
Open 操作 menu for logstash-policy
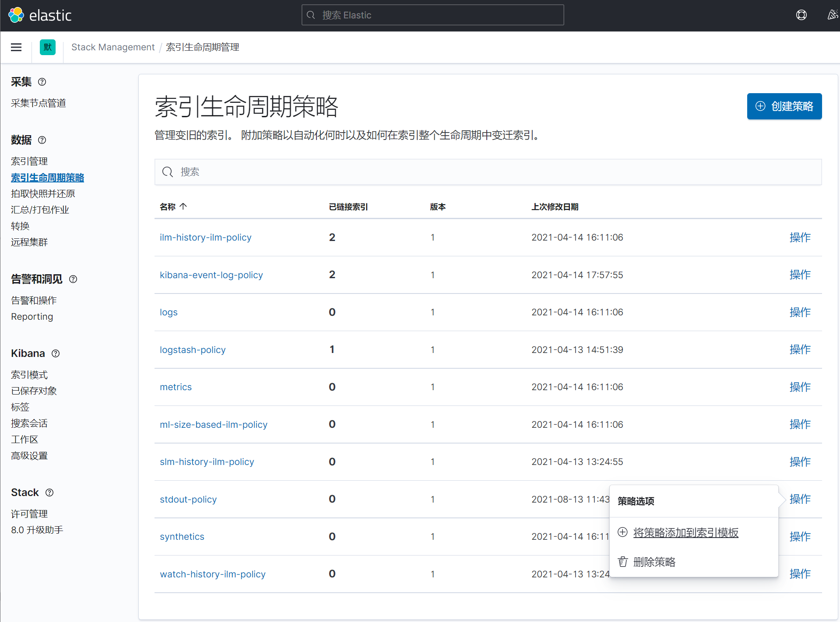pos(800,349)
